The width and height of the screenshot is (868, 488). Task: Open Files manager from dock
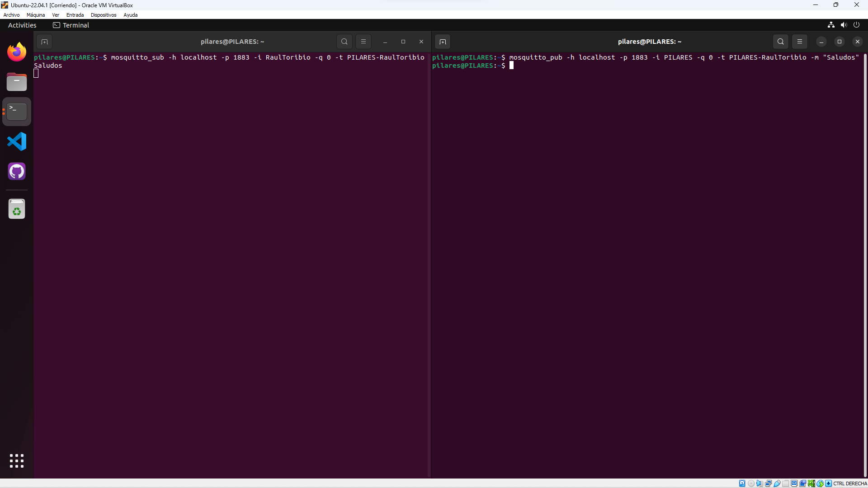pyautogui.click(x=17, y=82)
